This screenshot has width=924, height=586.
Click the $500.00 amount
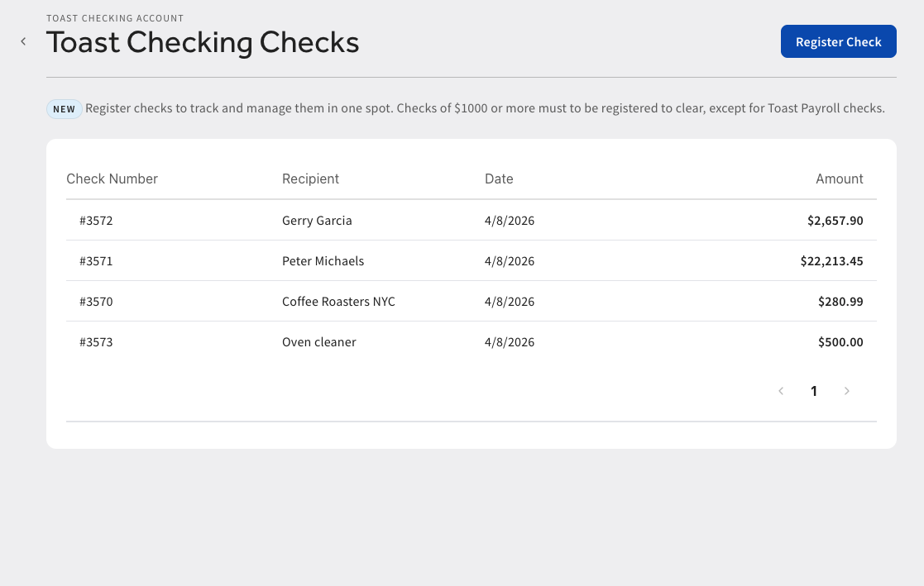coord(840,342)
